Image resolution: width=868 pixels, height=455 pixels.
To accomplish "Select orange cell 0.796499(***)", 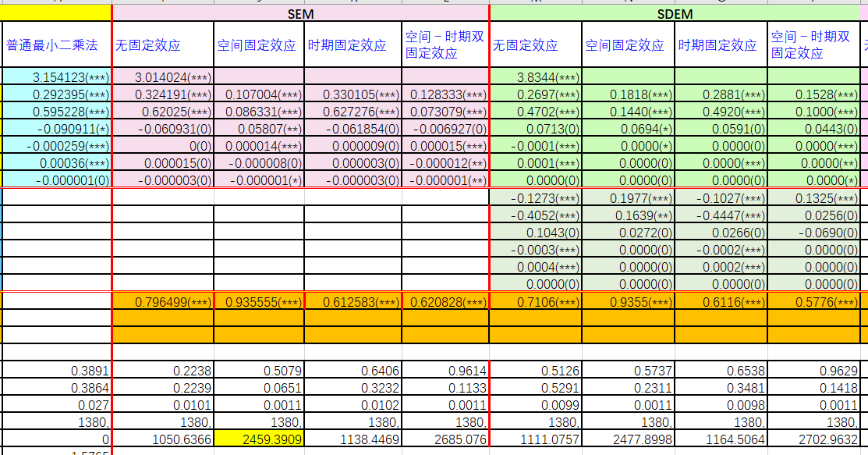I will (x=163, y=301).
